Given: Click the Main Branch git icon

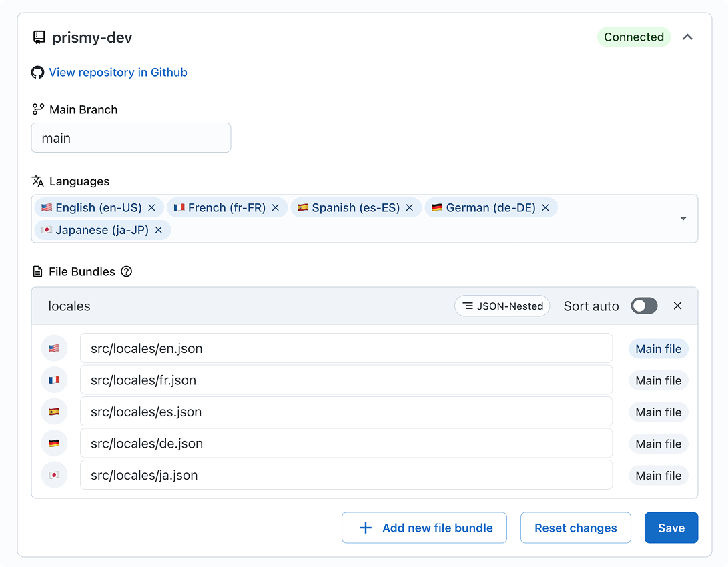Looking at the screenshot, I should pyautogui.click(x=38, y=109).
